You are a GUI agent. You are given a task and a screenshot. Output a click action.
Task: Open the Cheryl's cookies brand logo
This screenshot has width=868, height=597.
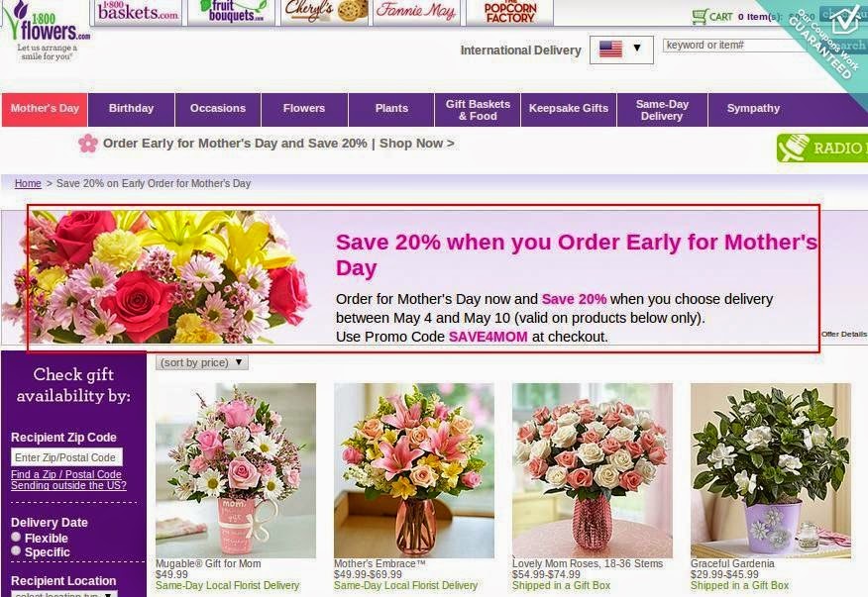pos(325,12)
